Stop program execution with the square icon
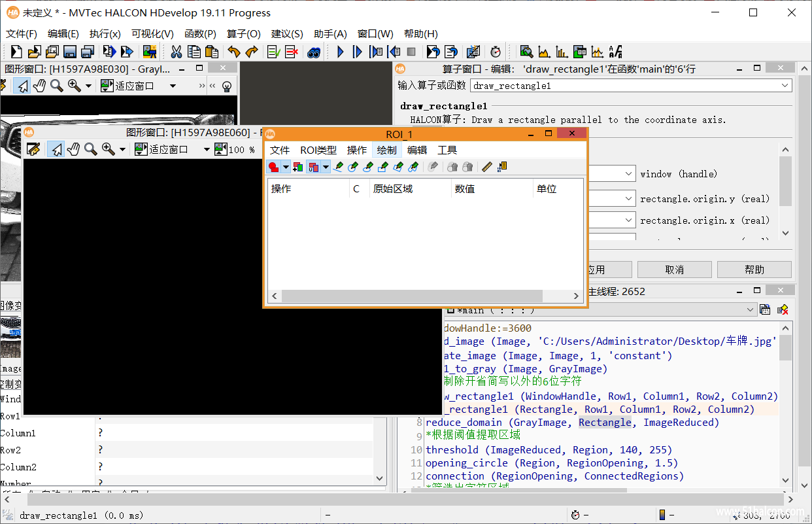 pyautogui.click(x=411, y=52)
